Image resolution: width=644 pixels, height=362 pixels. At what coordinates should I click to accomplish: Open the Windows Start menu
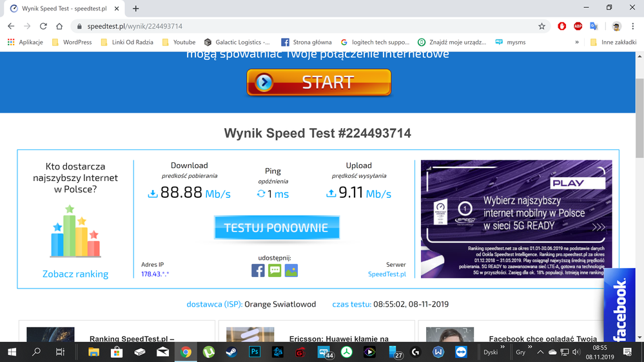(12, 352)
